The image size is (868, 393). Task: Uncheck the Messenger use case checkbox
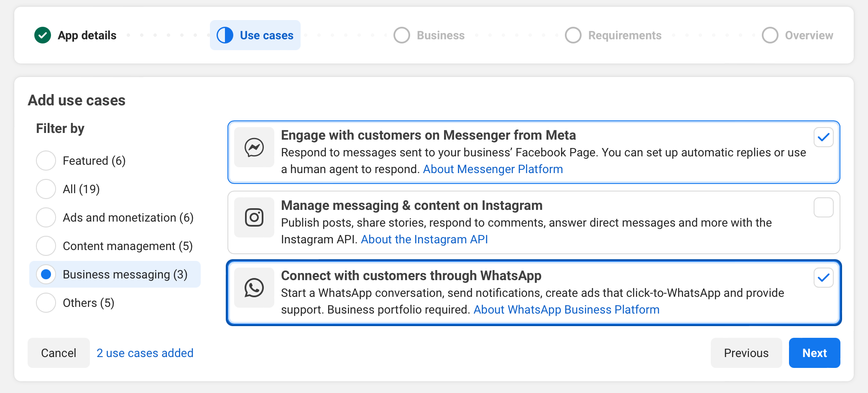(824, 137)
